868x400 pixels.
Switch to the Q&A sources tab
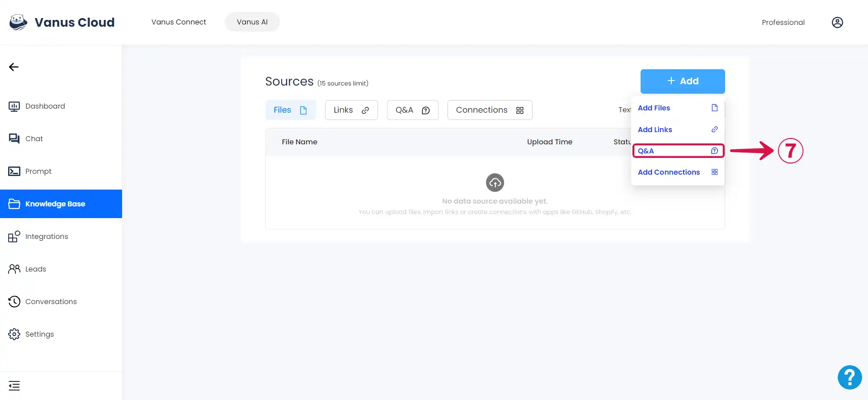coord(412,110)
